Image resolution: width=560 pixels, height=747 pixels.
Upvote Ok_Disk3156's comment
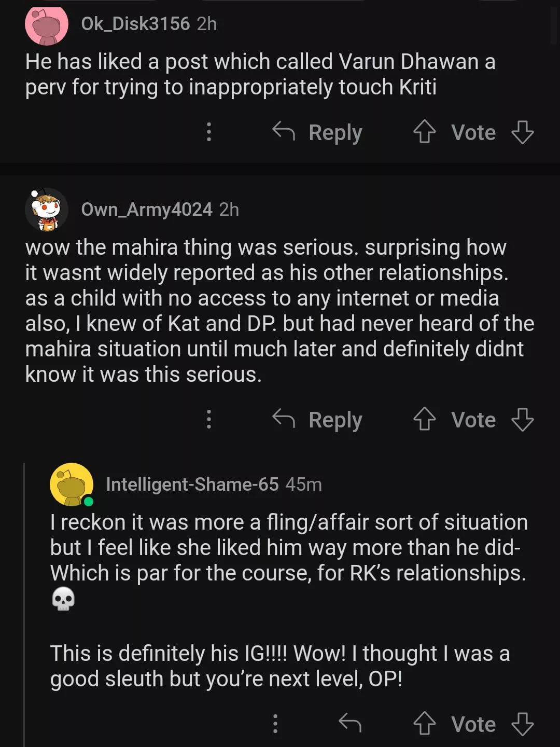click(x=424, y=132)
